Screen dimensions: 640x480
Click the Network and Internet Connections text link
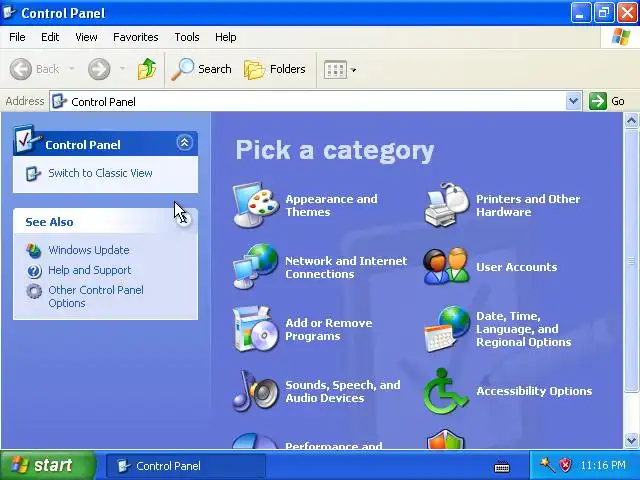coord(346,267)
